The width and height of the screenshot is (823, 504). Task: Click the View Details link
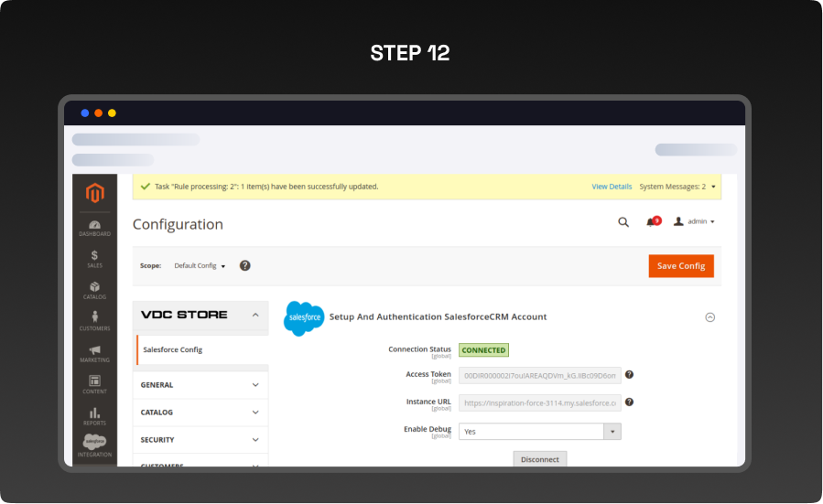pyautogui.click(x=612, y=187)
